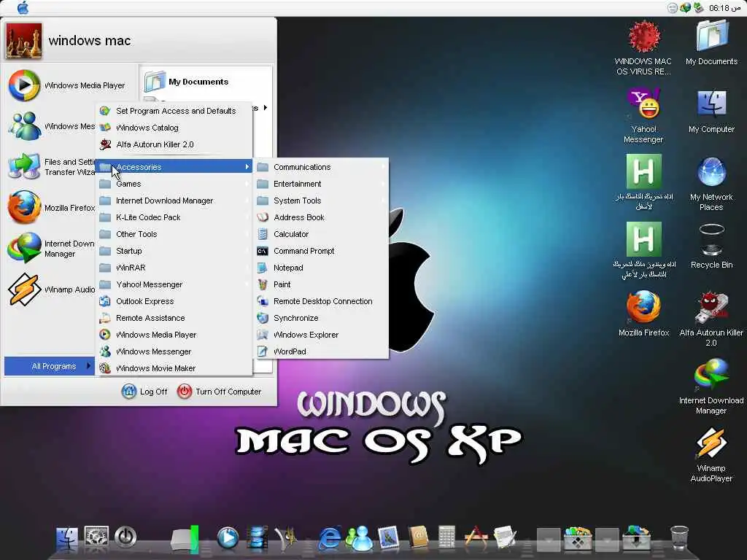Viewport: 747px width, 560px height.
Task: Launch WordPad
Action: pyautogui.click(x=322, y=351)
